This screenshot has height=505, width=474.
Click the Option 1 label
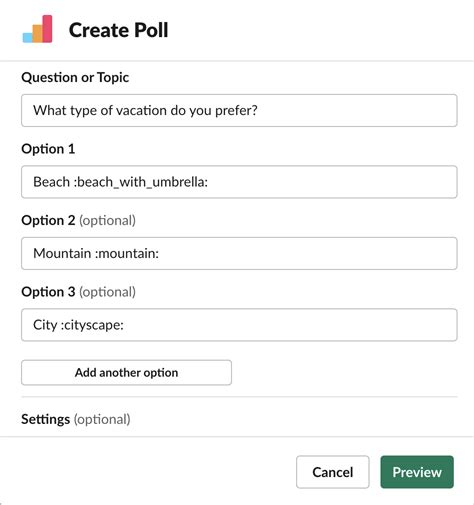tap(48, 149)
